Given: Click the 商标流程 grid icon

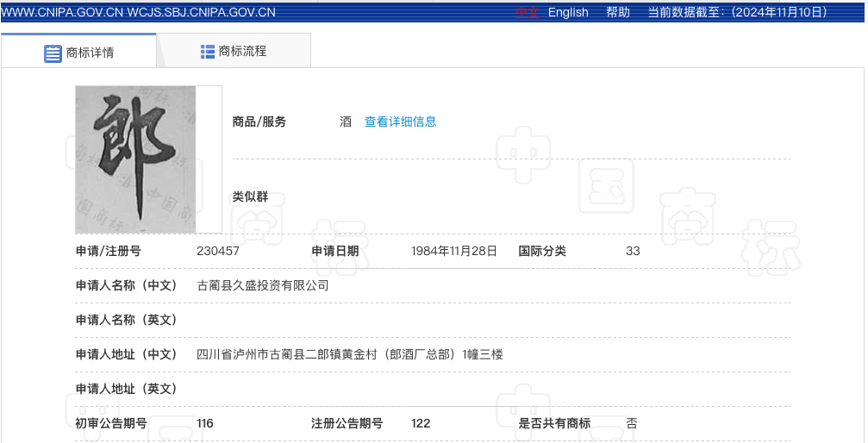Looking at the screenshot, I should (x=208, y=52).
